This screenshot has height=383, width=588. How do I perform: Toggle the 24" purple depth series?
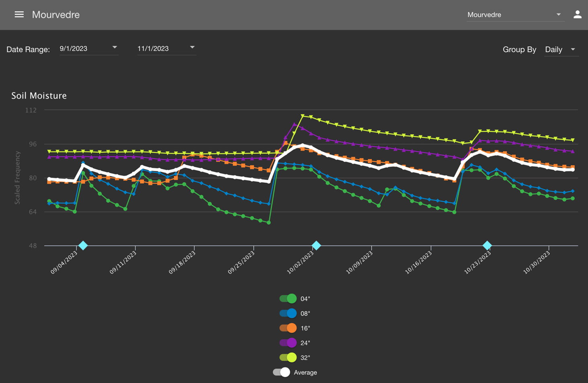[288, 343]
